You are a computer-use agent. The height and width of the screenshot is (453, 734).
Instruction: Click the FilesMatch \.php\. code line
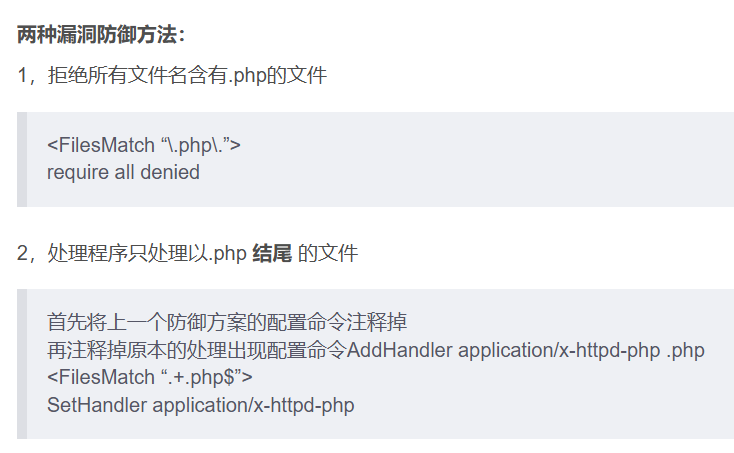[144, 145]
